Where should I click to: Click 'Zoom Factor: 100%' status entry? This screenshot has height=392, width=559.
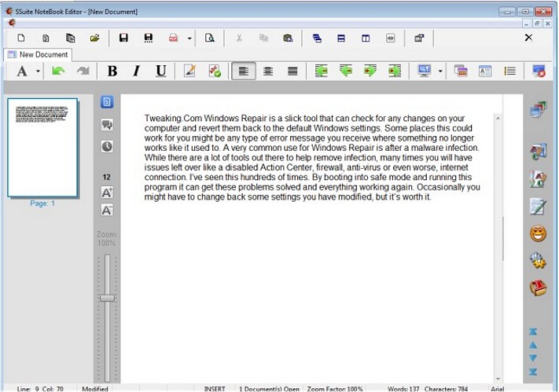pos(335,389)
